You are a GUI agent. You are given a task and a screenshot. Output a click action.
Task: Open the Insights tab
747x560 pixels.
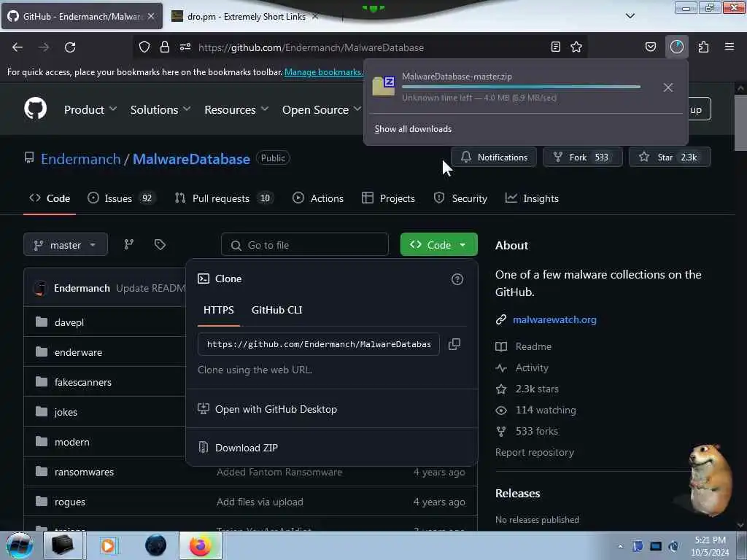tap(532, 198)
